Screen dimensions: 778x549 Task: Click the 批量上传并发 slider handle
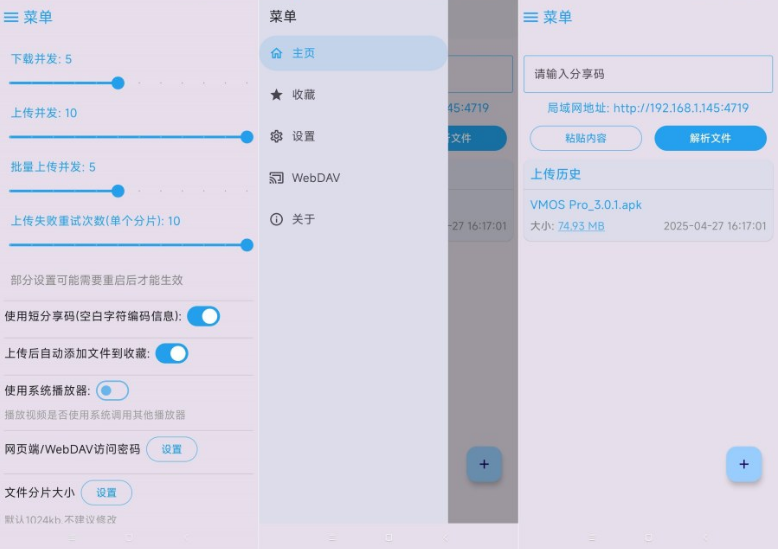[118, 191]
